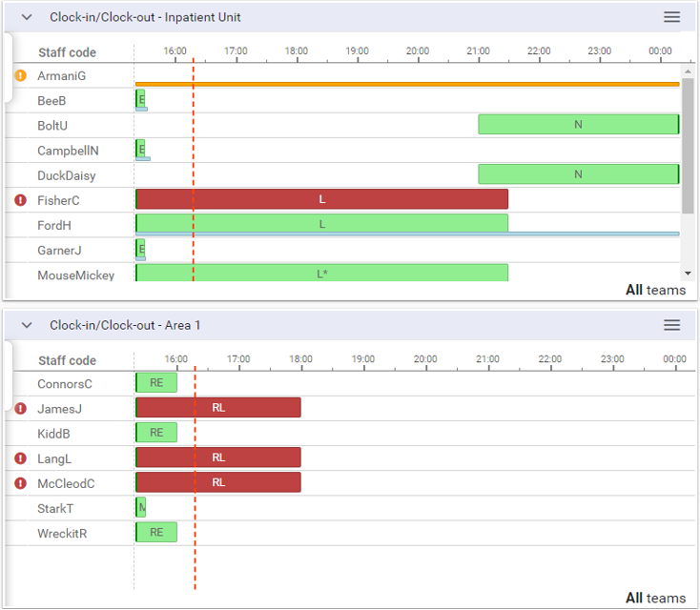Click All teams in Area 1 panel
This screenshot has width=700, height=610.
pos(655,598)
